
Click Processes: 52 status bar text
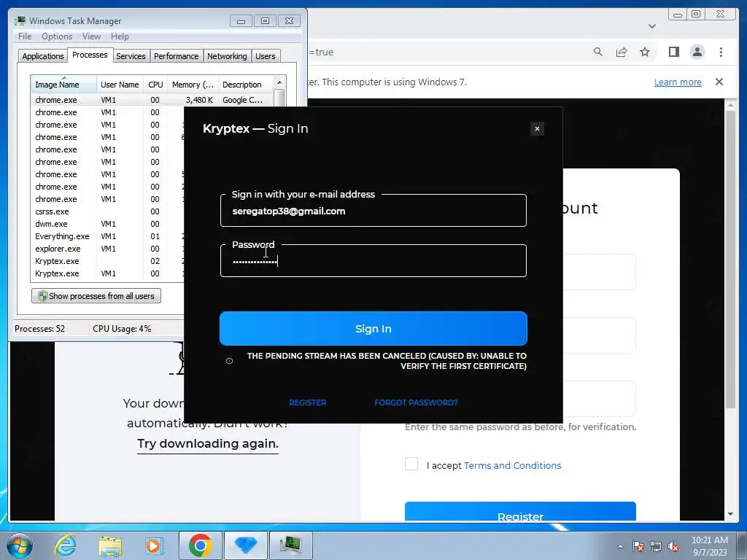[x=39, y=329]
